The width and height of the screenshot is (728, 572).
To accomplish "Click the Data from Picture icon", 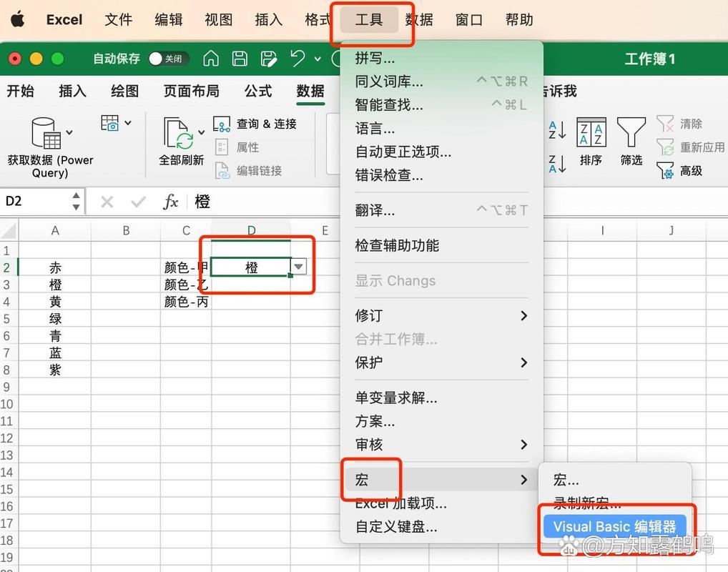I will (x=110, y=123).
